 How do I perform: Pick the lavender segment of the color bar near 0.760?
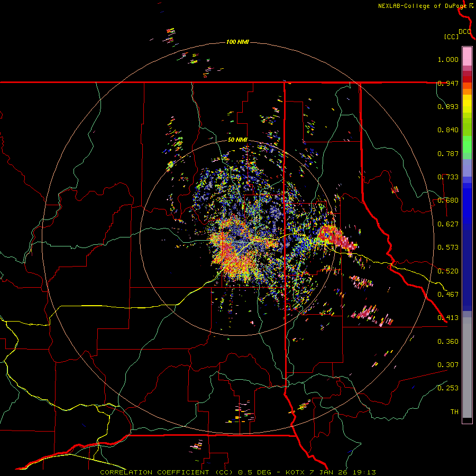coord(467,168)
